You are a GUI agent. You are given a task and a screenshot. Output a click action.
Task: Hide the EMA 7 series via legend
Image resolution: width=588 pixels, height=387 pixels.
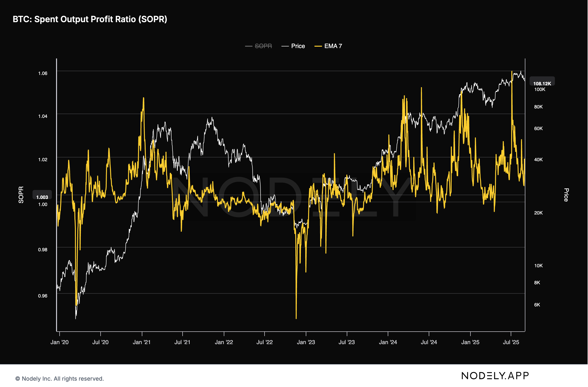coord(333,46)
